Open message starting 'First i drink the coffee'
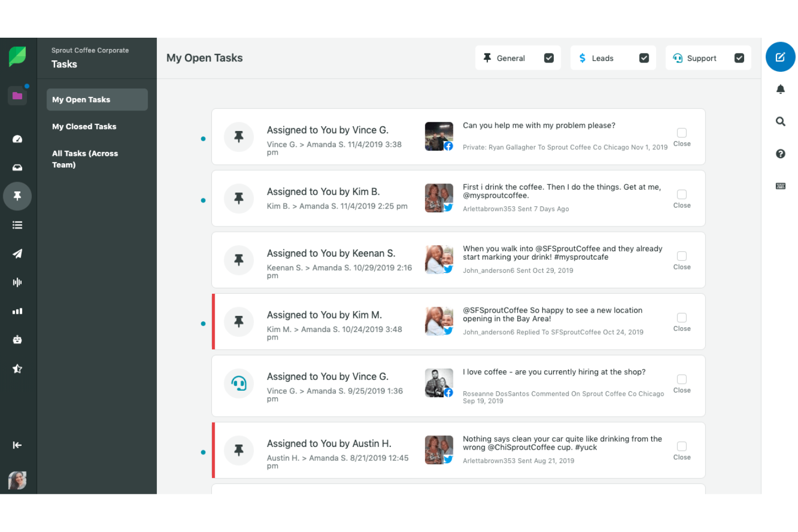The width and height of the screenshot is (798, 532). click(562, 191)
